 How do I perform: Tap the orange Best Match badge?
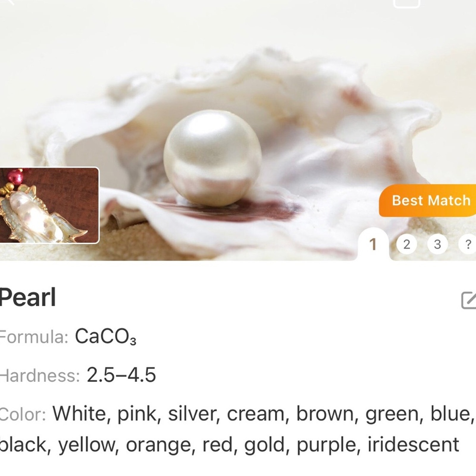pos(428,200)
